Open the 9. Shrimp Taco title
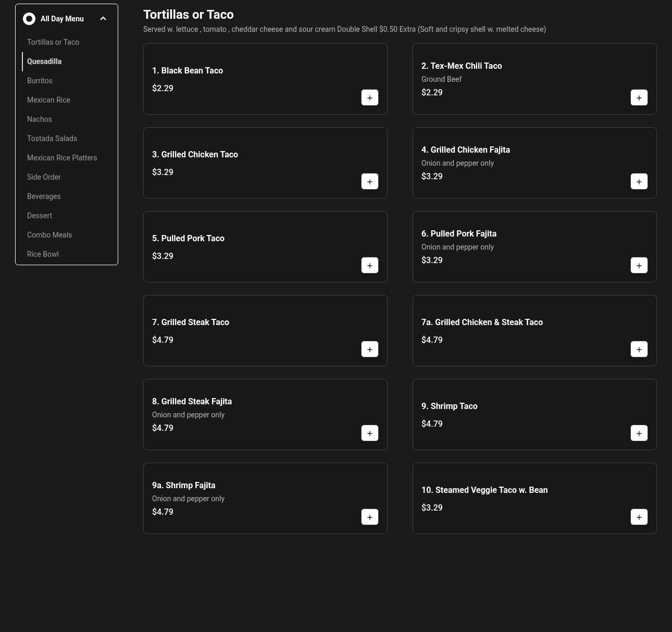The width and height of the screenshot is (672, 632). coord(450,406)
